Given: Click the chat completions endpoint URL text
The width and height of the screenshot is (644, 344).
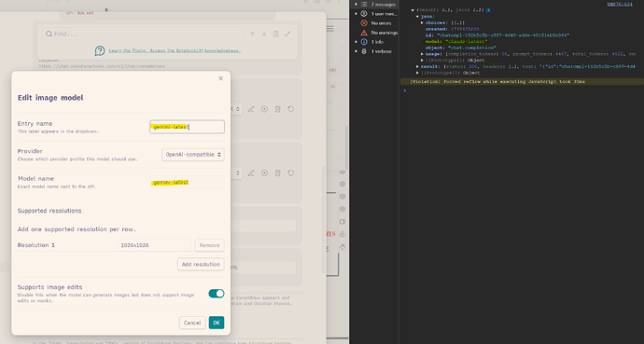Looking at the screenshot, I should [x=102, y=66].
